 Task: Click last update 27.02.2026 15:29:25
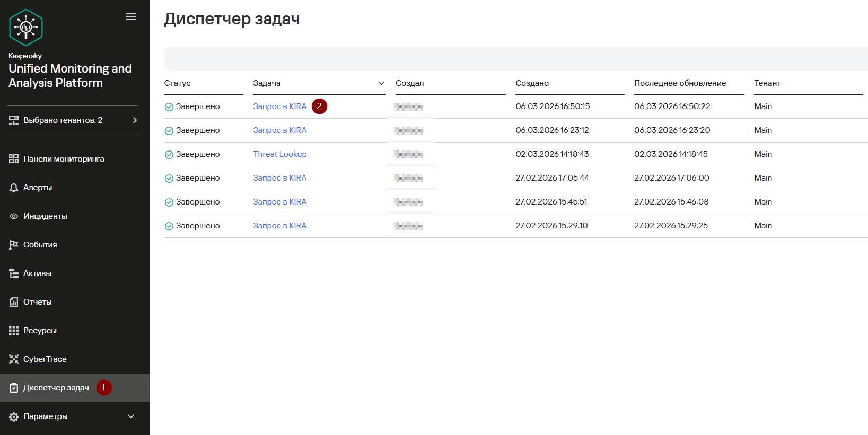point(671,226)
